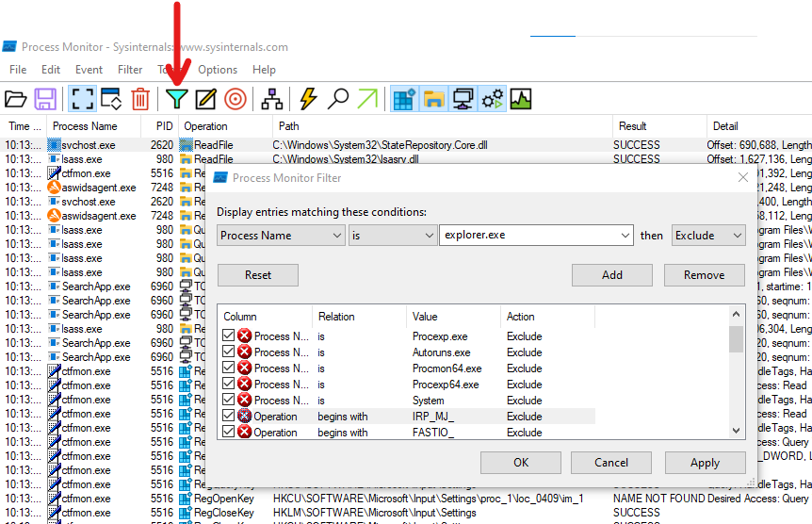Select the StateRepository.Core.dll path cell
This screenshot has height=524, width=812.
pyautogui.click(x=381, y=145)
